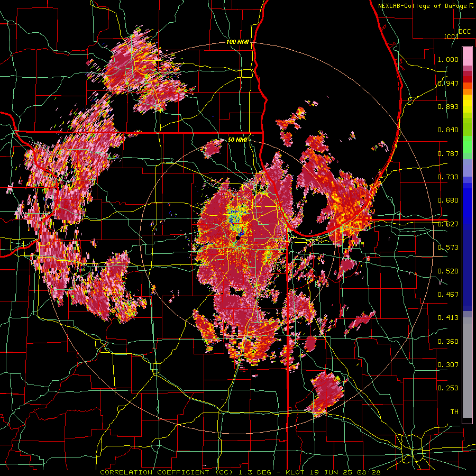The image size is (476, 476).
Task: Select the 0.253 scale value
Action: click(448, 388)
